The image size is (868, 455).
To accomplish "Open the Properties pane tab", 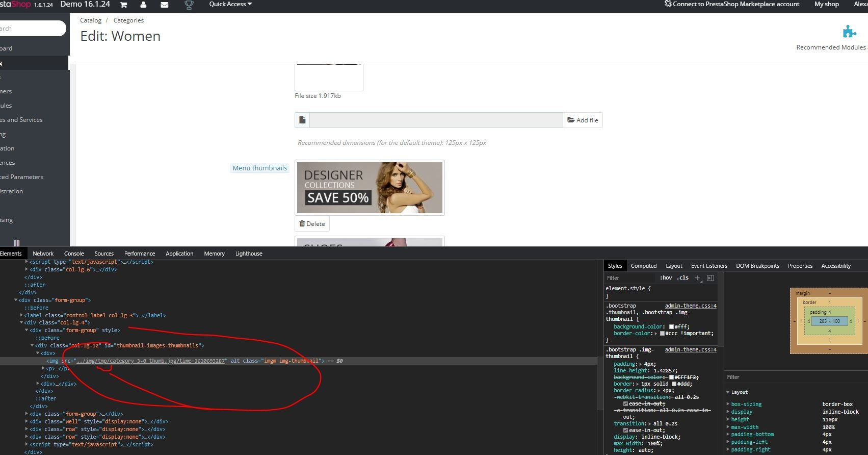I will (x=800, y=266).
